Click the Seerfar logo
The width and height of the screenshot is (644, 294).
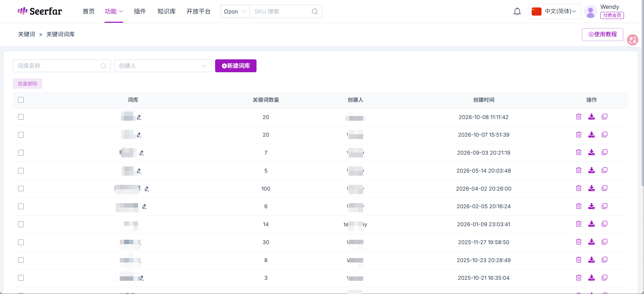coord(40,11)
